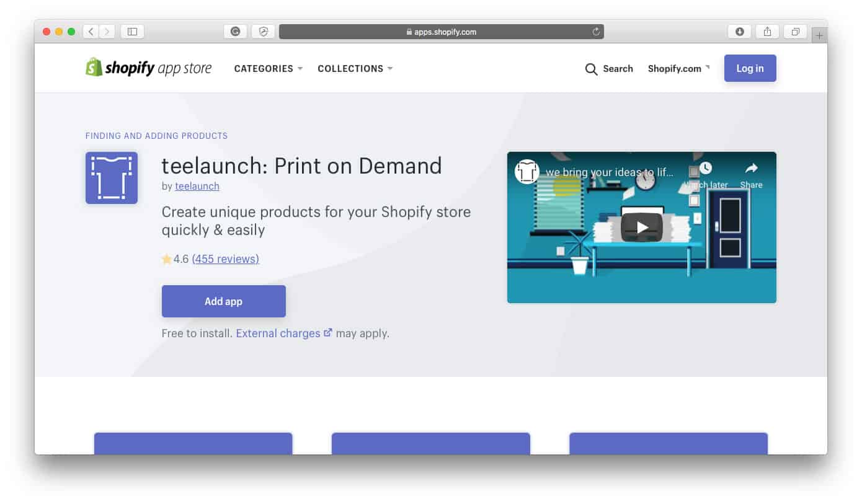Open the Safari downloads icon
The height and width of the screenshot is (504, 862).
coord(740,32)
